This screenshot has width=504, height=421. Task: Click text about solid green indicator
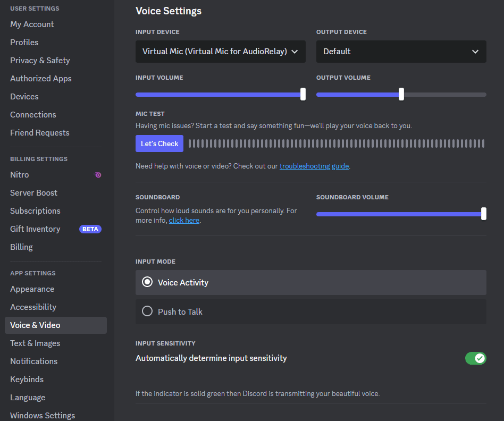(257, 394)
